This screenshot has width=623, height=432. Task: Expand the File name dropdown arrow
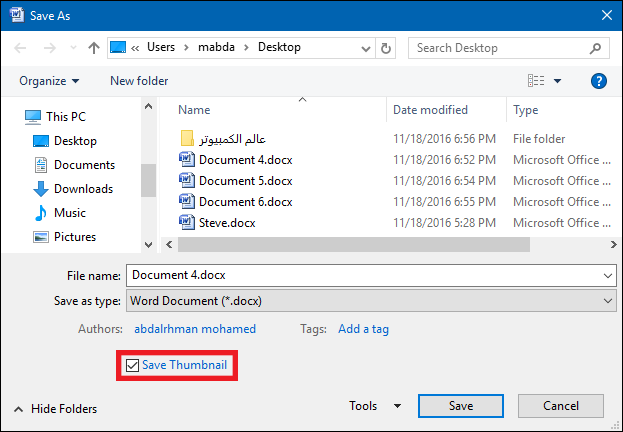pyautogui.click(x=608, y=275)
